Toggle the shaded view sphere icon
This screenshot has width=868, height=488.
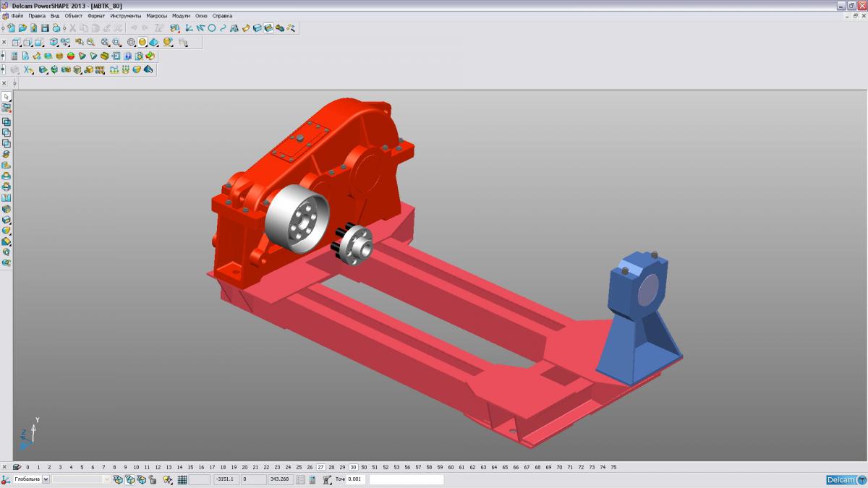click(142, 42)
